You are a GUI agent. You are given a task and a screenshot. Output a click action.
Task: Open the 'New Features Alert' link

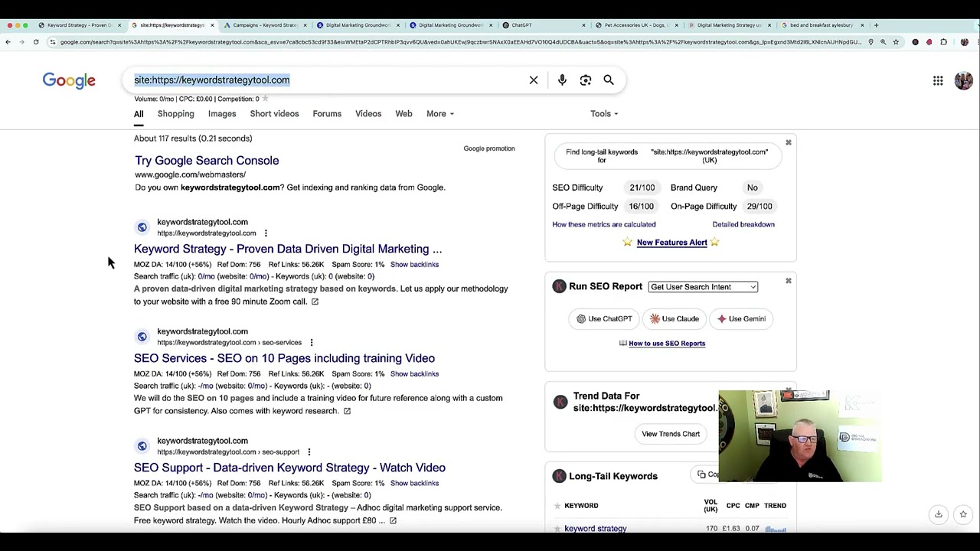click(x=671, y=243)
